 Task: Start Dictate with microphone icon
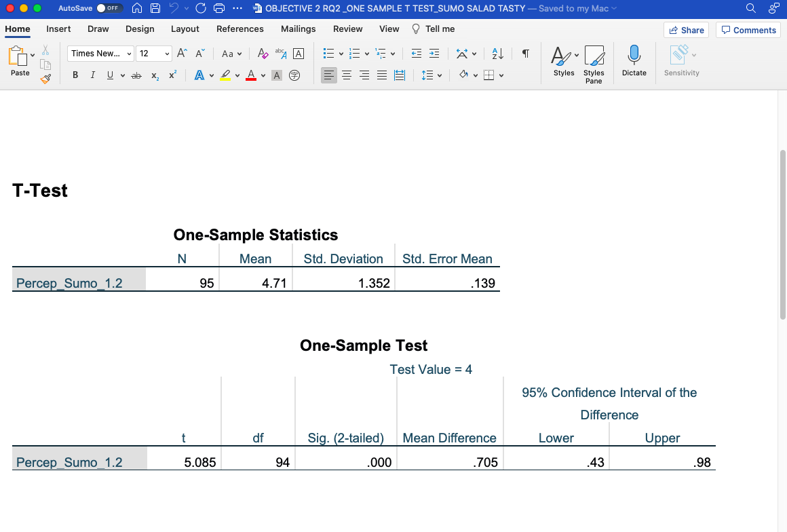pos(634,61)
